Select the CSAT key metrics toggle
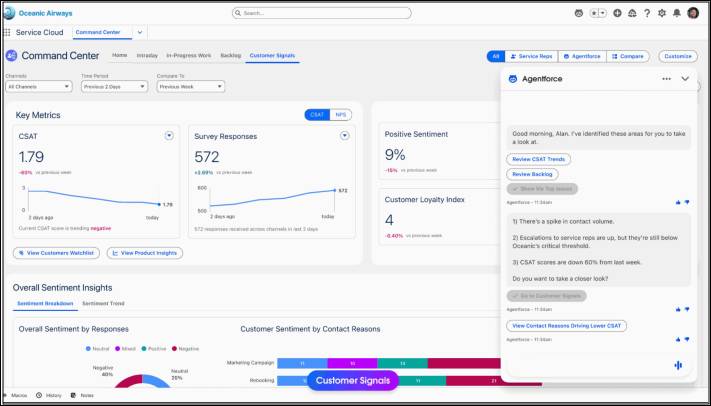Image resolution: width=711 pixels, height=406 pixels. pos(317,115)
